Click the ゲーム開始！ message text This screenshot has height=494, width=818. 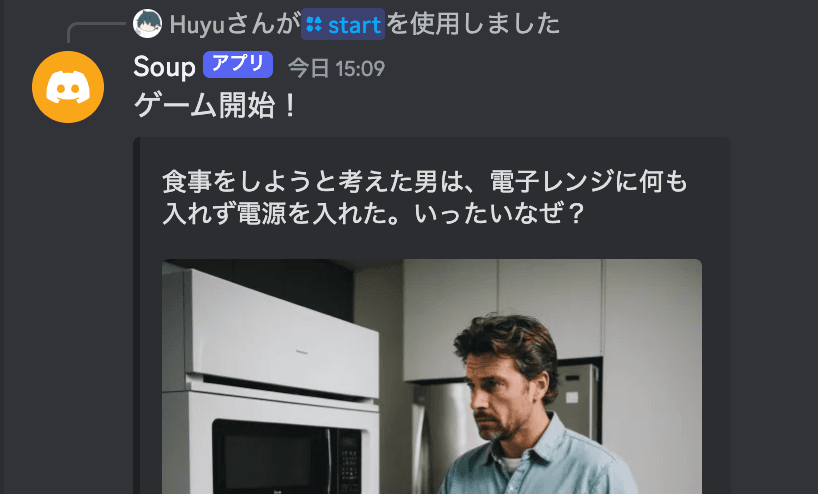215,106
